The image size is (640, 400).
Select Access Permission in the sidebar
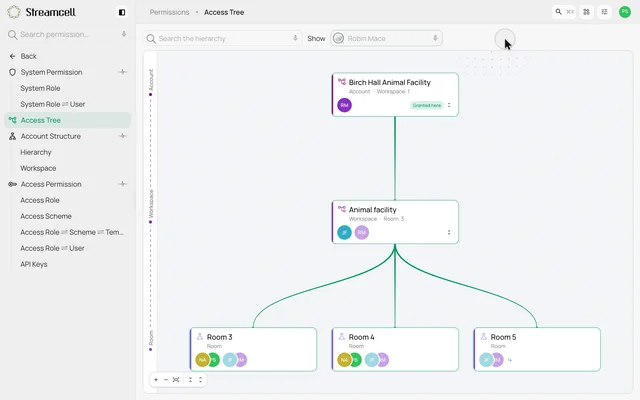coord(51,184)
